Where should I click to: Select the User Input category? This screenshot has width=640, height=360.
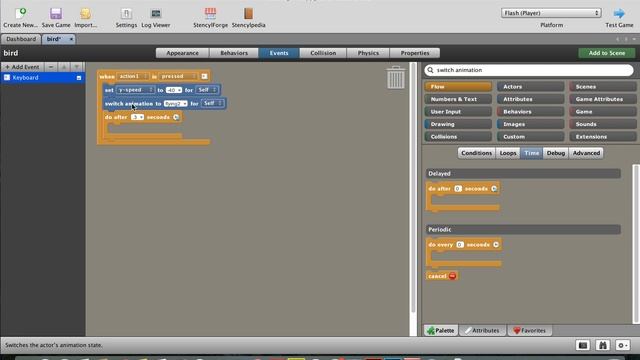pyautogui.click(x=458, y=111)
